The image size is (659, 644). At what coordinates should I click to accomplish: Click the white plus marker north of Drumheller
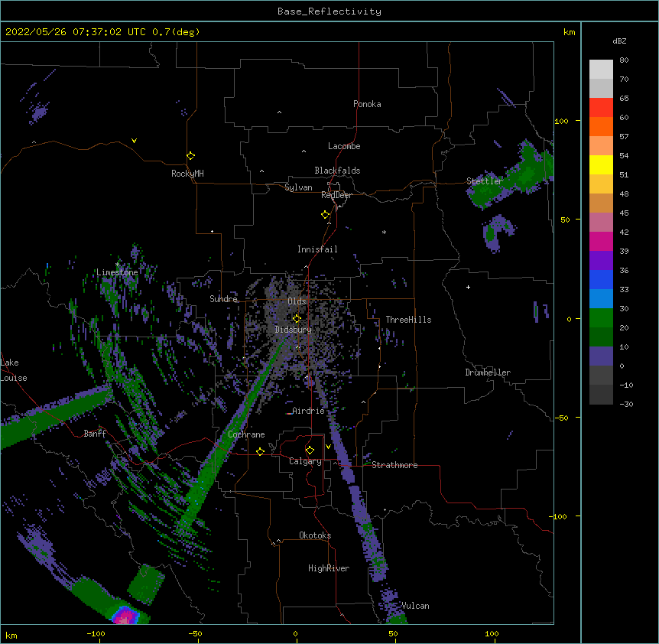pos(468,287)
